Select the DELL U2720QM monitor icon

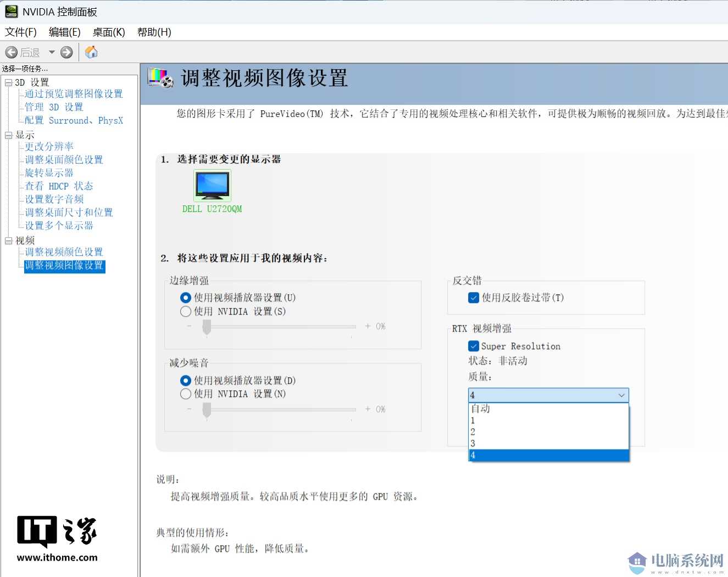213,185
